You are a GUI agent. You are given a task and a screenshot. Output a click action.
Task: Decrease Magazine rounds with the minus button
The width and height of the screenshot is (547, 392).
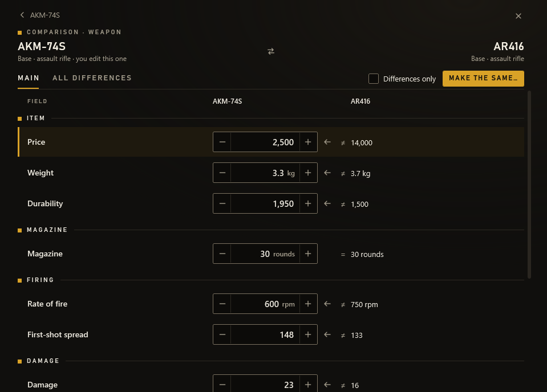(222, 254)
